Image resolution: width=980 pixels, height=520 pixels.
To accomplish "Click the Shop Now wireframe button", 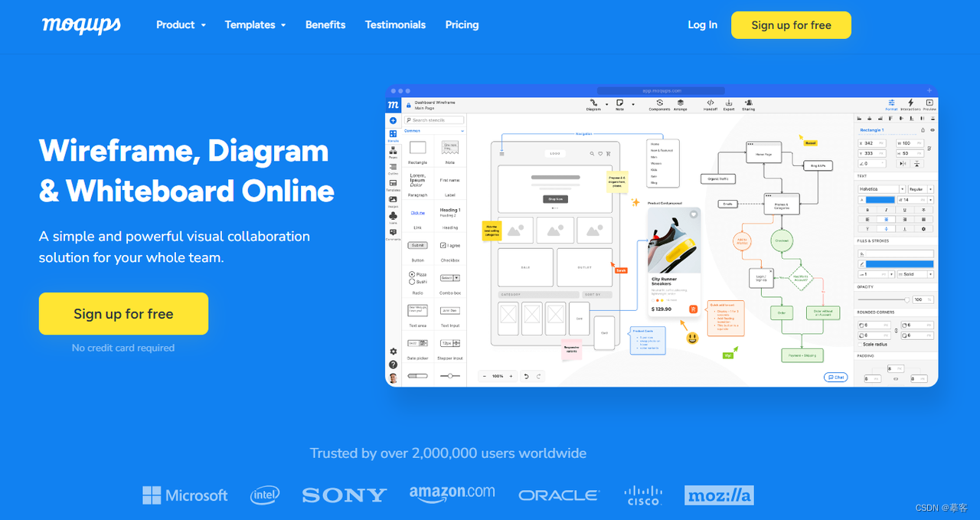I will [555, 199].
